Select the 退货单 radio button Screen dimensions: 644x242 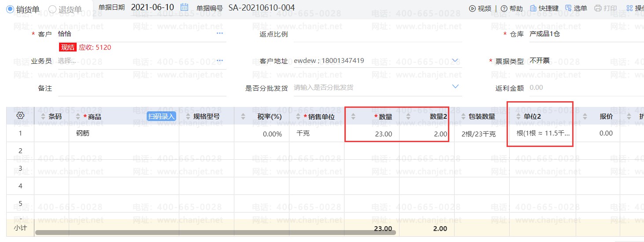52,9
